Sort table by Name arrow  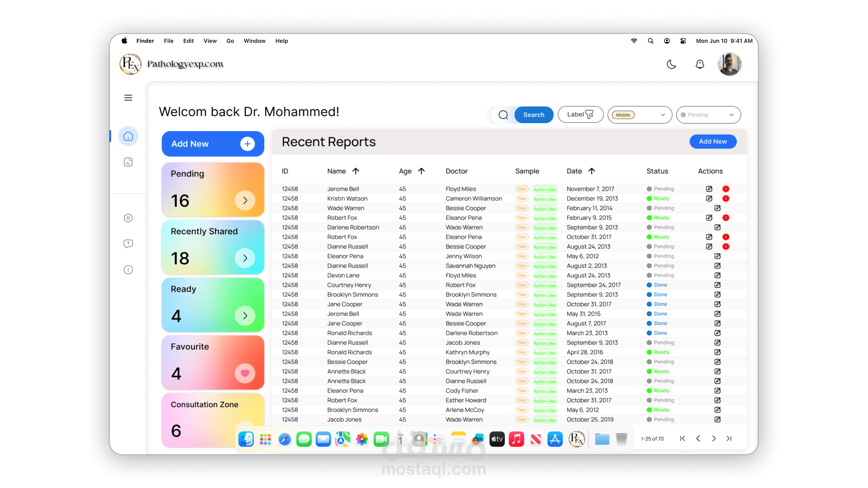[356, 171]
